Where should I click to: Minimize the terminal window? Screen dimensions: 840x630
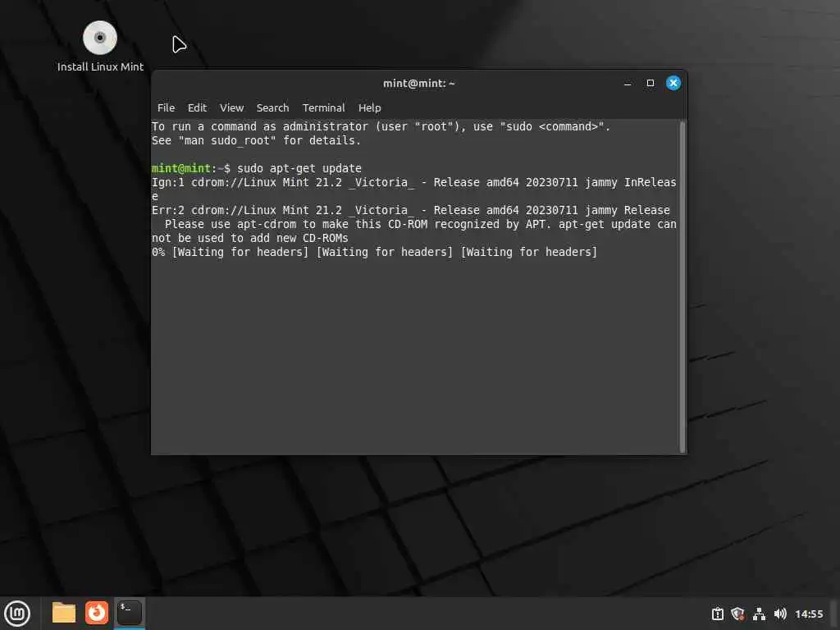tap(628, 83)
